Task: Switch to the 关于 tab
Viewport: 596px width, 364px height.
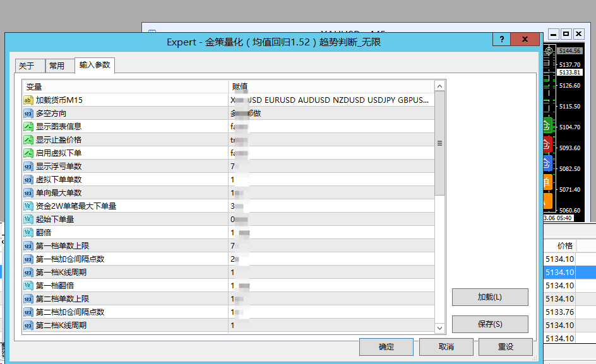Action: [x=30, y=66]
